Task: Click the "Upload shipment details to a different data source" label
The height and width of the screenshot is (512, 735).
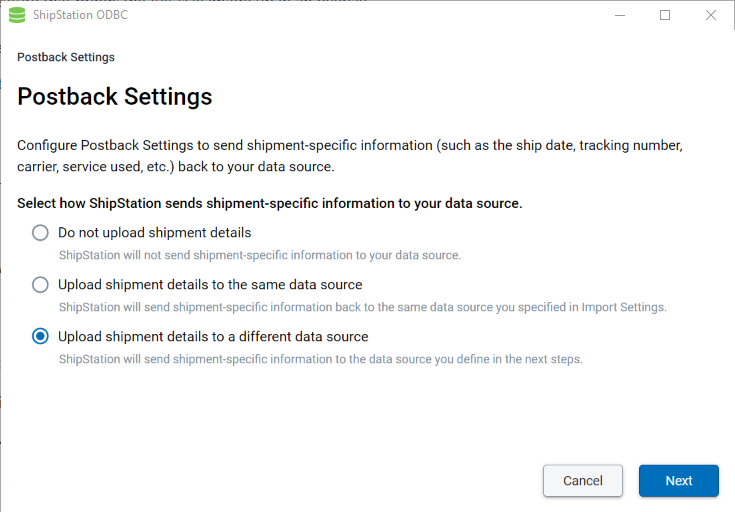Action: tap(213, 337)
